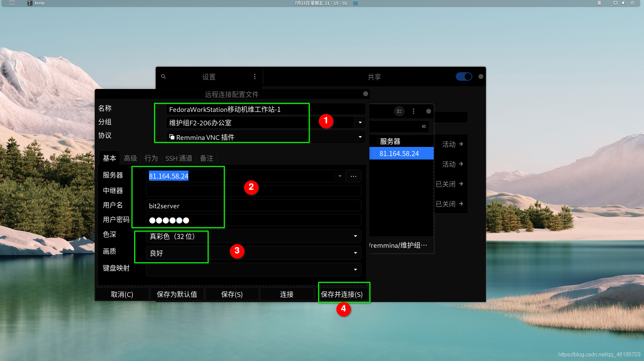
Task: Click the screen-share indicator beside the clock
Action: (356, 3)
